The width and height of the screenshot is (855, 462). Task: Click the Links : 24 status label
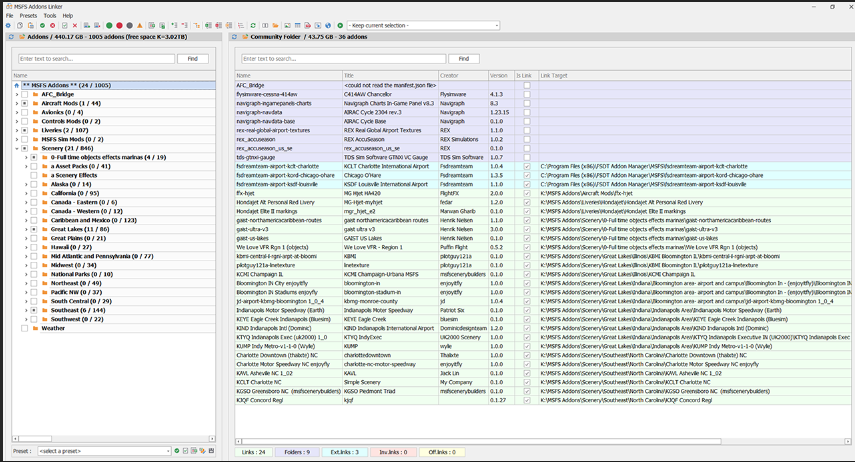click(x=254, y=452)
